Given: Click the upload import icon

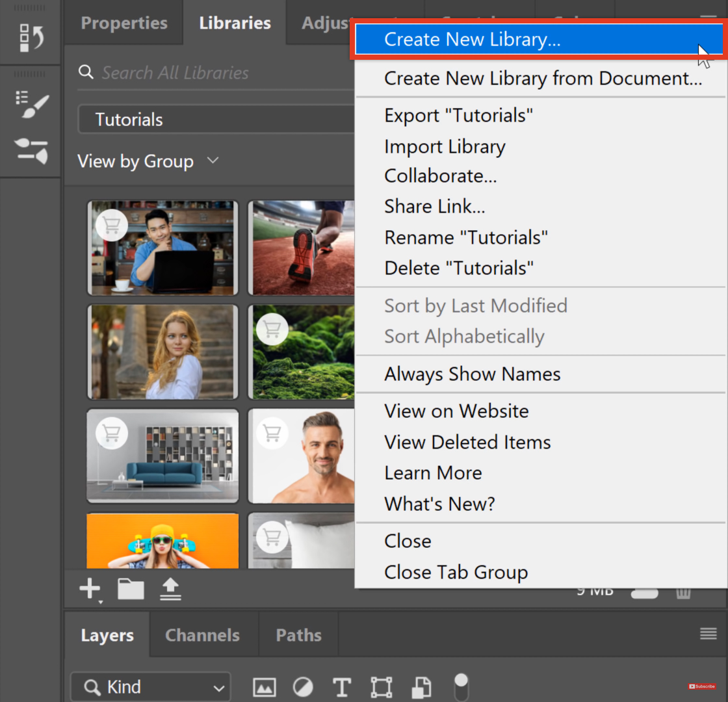Looking at the screenshot, I should (x=170, y=589).
